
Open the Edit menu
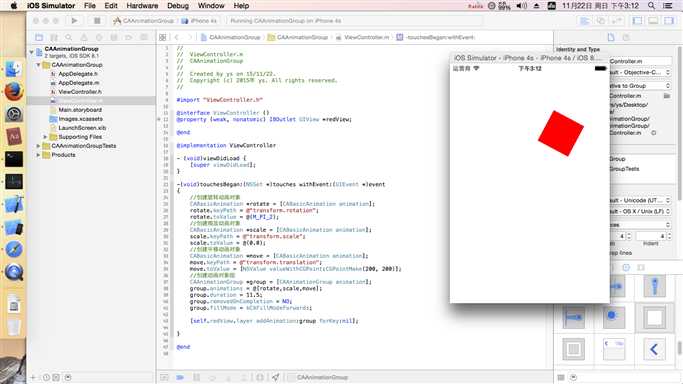click(x=111, y=6)
